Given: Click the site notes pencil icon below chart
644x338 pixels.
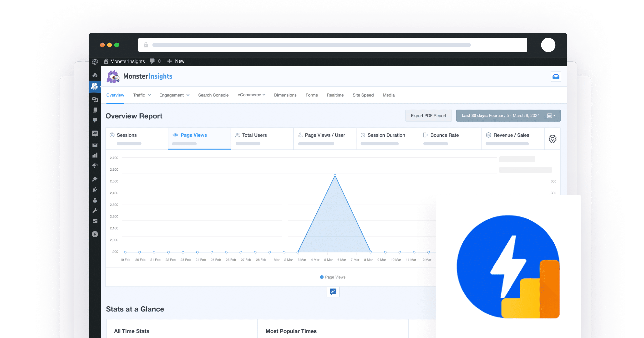Looking at the screenshot, I should click(333, 292).
